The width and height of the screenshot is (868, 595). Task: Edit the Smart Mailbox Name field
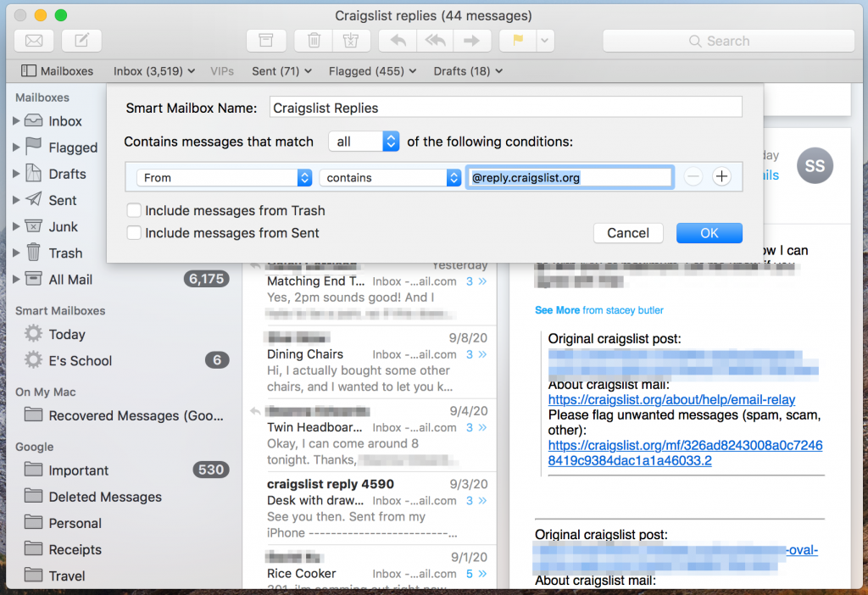pos(505,108)
